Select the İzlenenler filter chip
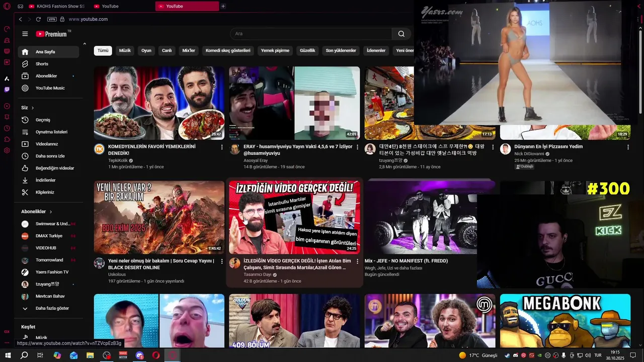This screenshot has width=644, height=362. click(x=376, y=50)
